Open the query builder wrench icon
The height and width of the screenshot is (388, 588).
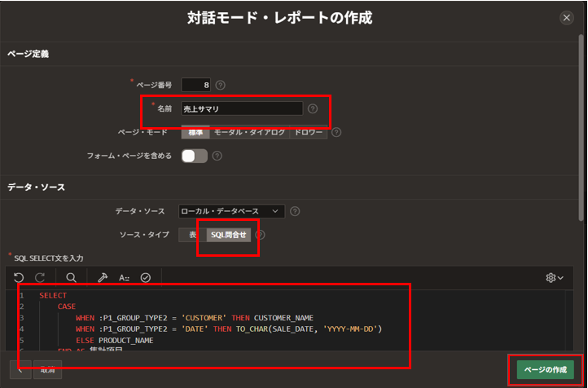click(103, 277)
